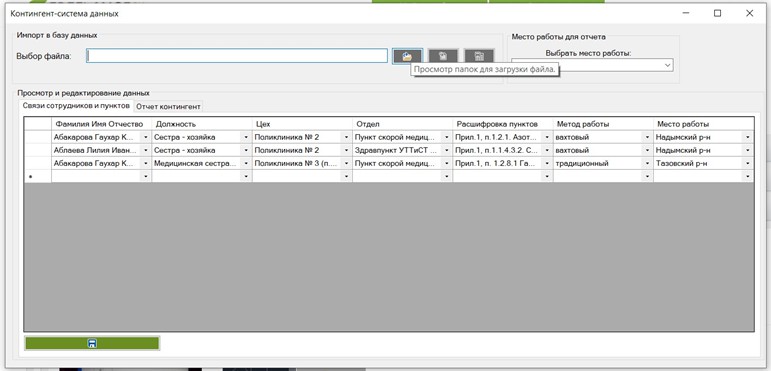This screenshot has height=371, width=771.
Task: Open empty Цех dropdown in new row
Action: coord(347,176)
